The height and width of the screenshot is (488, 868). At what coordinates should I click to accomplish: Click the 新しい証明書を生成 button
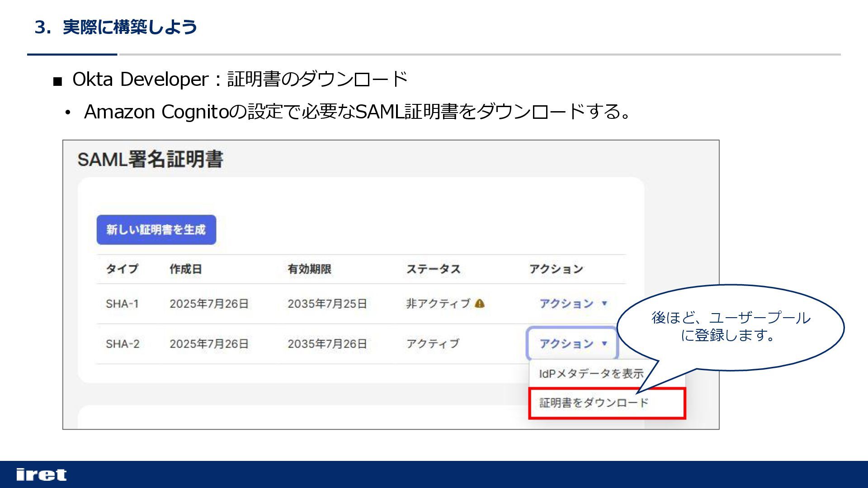click(156, 230)
